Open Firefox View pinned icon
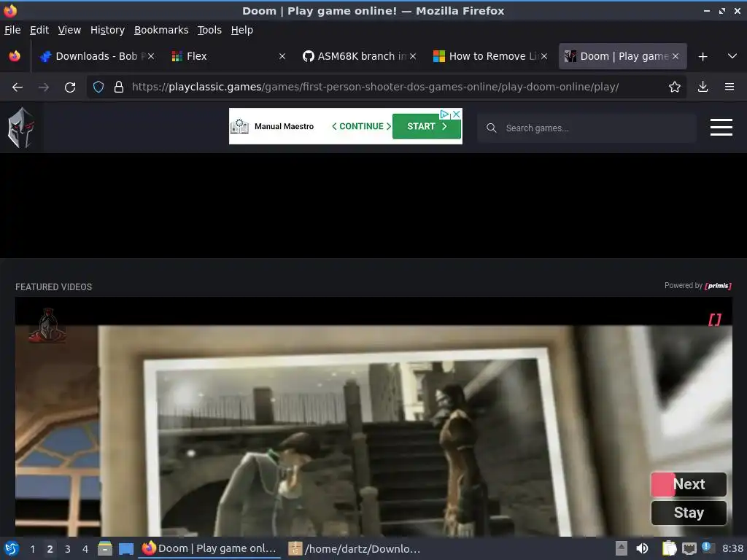The height and width of the screenshot is (560, 747). point(15,56)
